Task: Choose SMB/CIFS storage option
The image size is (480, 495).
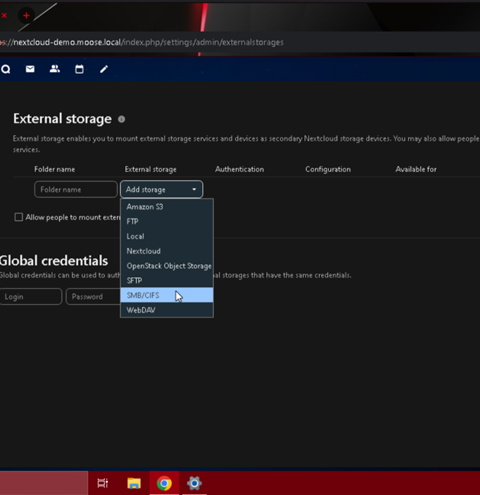Action: [167, 295]
